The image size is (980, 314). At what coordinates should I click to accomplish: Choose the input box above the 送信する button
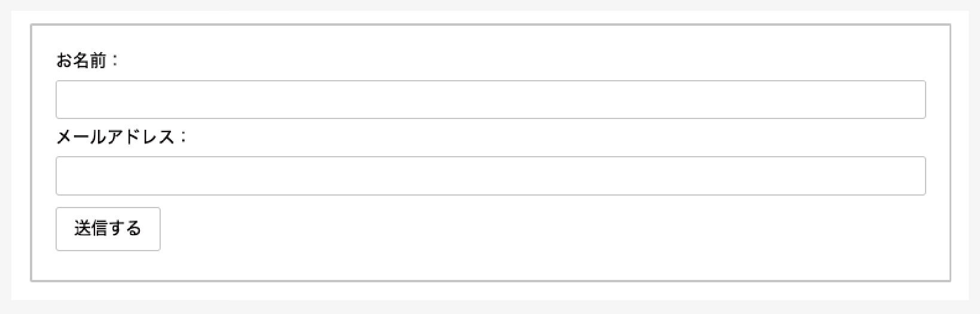point(490,176)
